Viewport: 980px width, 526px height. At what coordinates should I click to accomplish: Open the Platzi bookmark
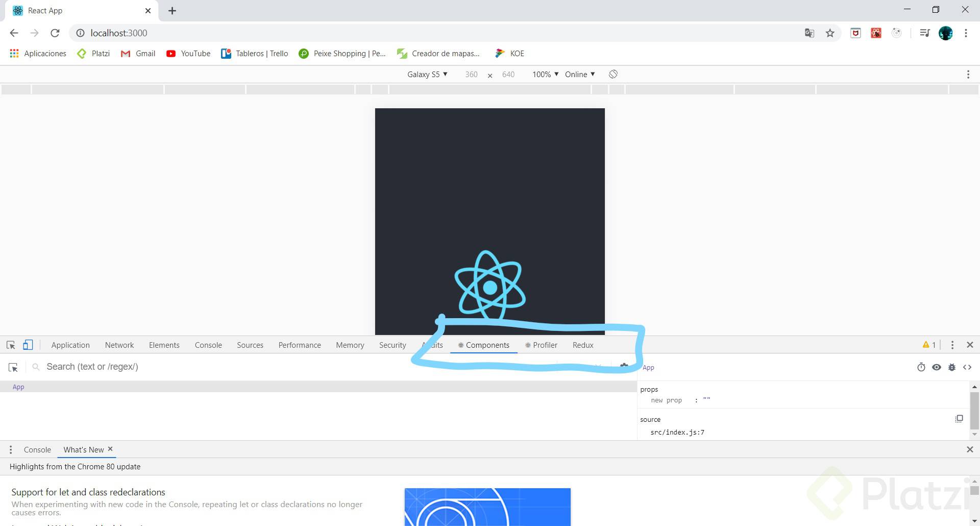pos(93,53)
